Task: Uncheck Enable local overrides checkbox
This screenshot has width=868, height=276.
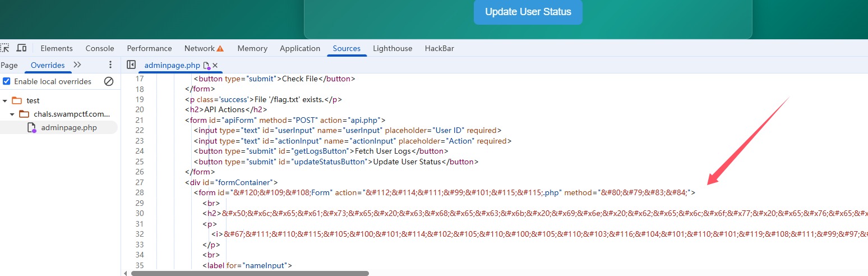Action: [x=6, y=81]
